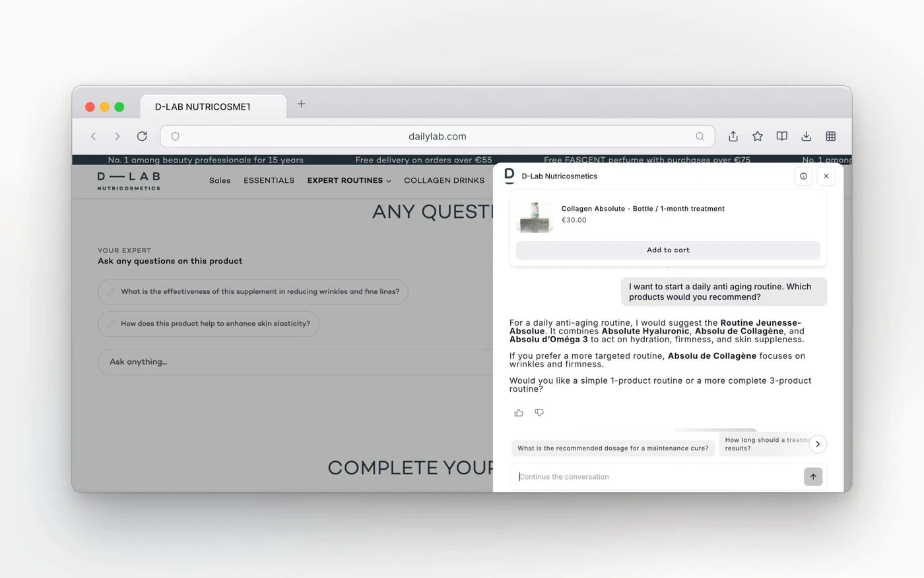
Task: Open the Sales menu item
Action: click(x=220, y=180)
